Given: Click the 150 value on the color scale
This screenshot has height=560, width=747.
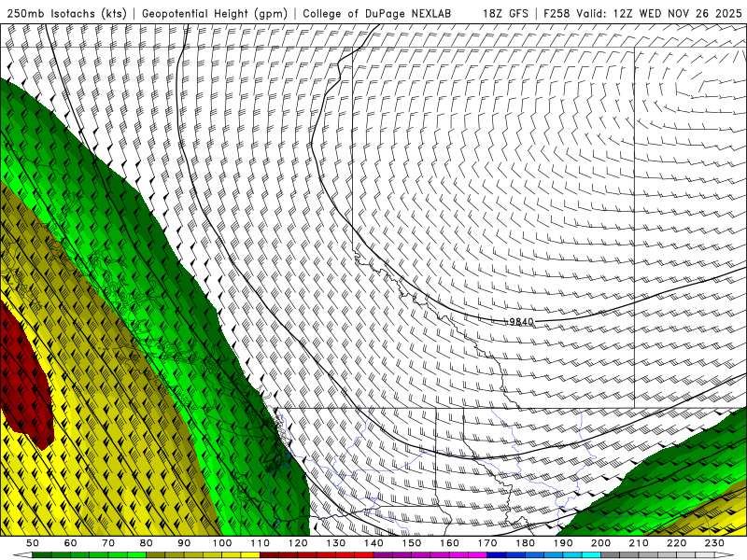Looking at the screenshot, I should [412, 543].
